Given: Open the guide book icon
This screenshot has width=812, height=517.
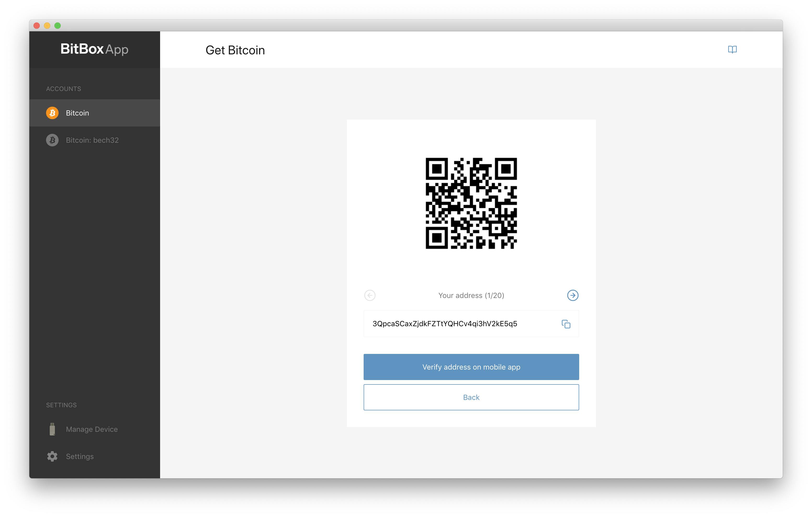Looking at the screenshot, I should (x=732, y=50).
